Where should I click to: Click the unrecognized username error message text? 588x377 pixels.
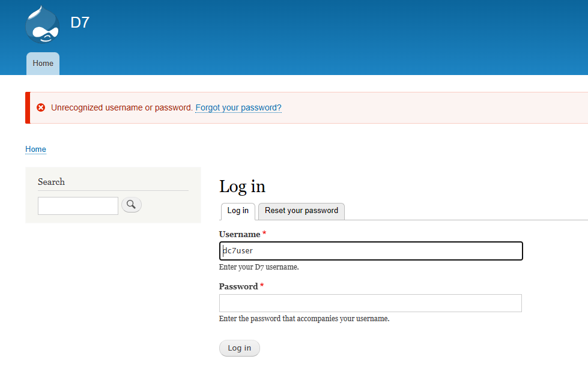tap(122, 107)
